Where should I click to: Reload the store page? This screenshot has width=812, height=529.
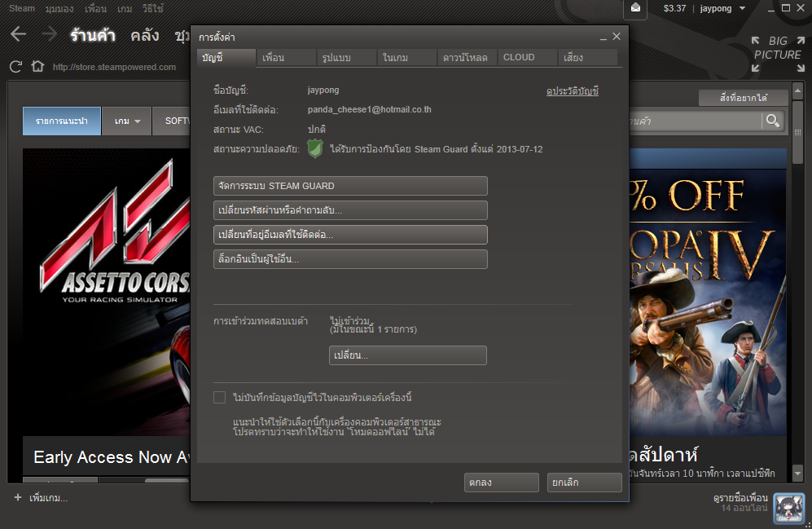point(15,67)
